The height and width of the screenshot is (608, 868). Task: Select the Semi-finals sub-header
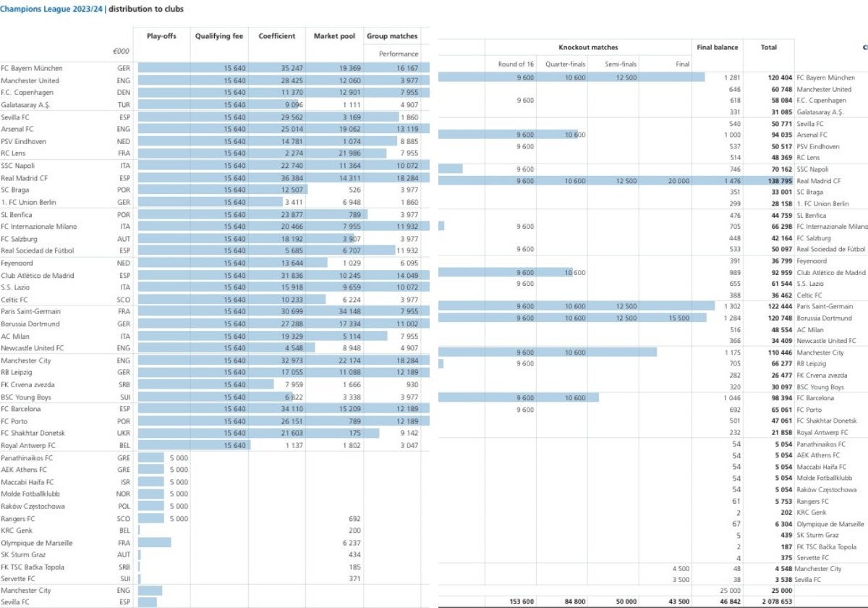coord(621,64)
